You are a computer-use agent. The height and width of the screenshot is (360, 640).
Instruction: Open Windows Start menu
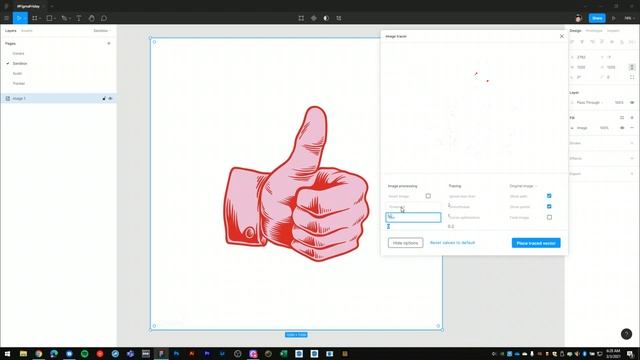point(7,353)
